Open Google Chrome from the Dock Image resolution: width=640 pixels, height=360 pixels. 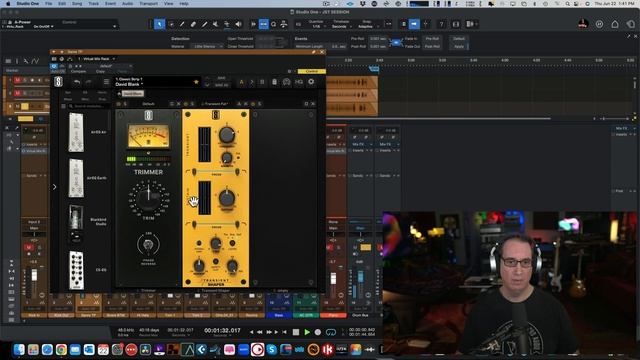61,350
